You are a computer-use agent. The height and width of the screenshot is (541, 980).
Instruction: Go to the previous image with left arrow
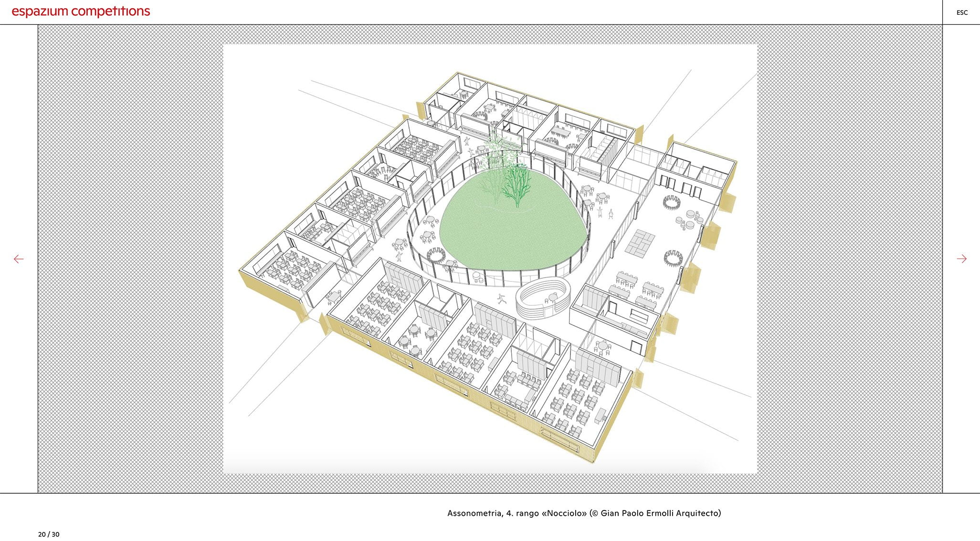tap(19, 259)
